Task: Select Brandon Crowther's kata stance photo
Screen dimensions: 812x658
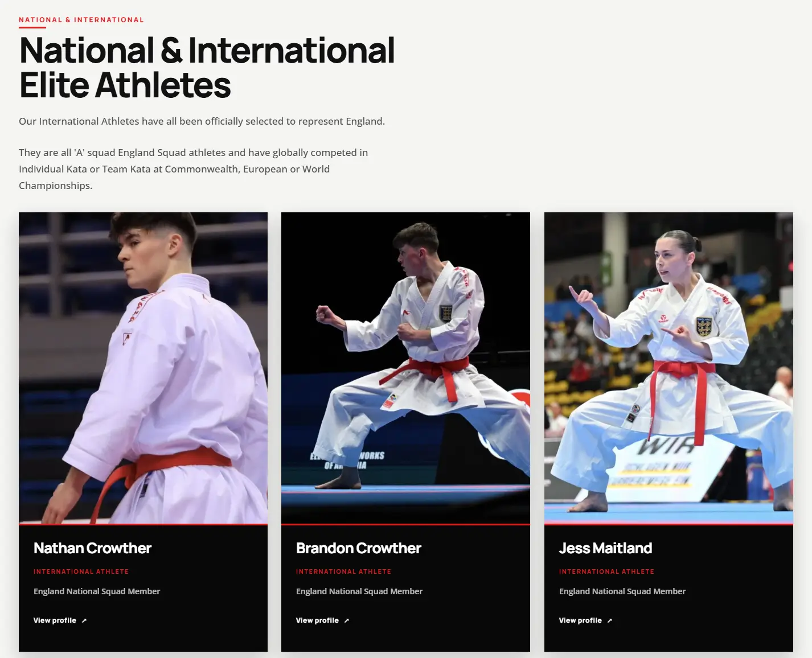Action: (405, 368)
